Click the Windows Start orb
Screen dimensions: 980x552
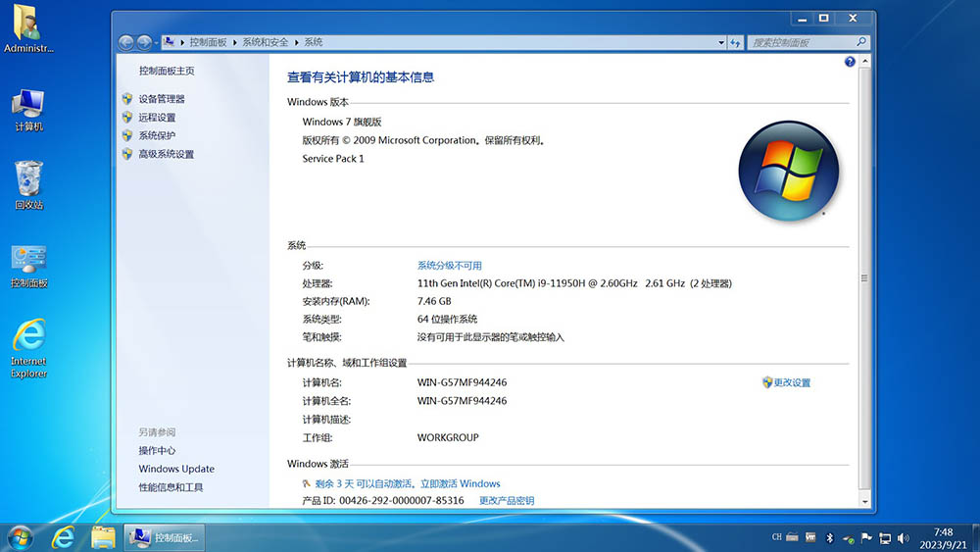click(x=20, y=537)
